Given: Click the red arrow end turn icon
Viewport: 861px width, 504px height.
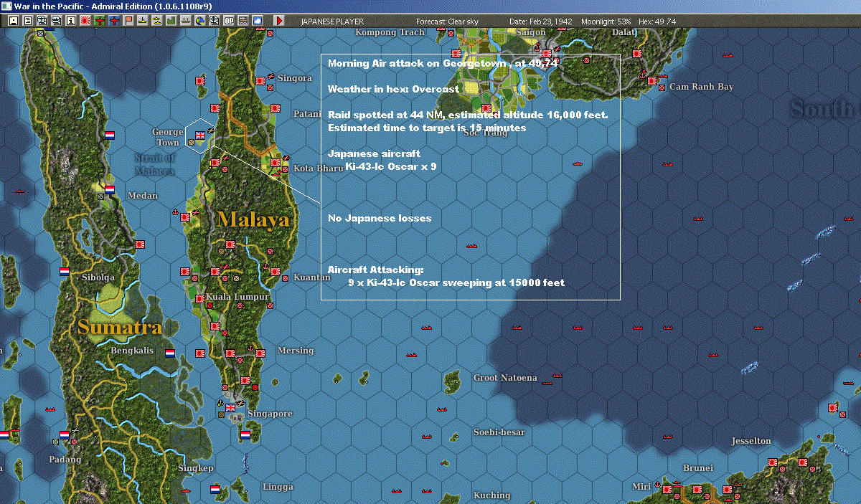Looking at the screenshot, I should (x=278, y=21).
